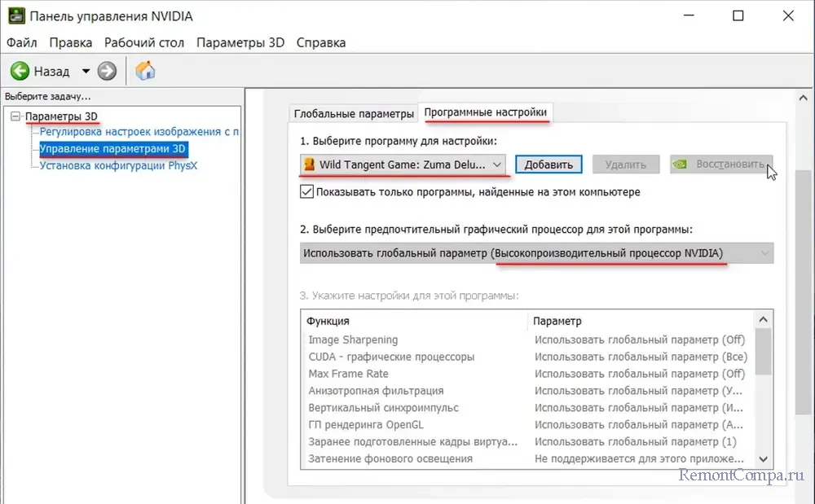Switch to the Глобальные параметры tab

[354, 113]
